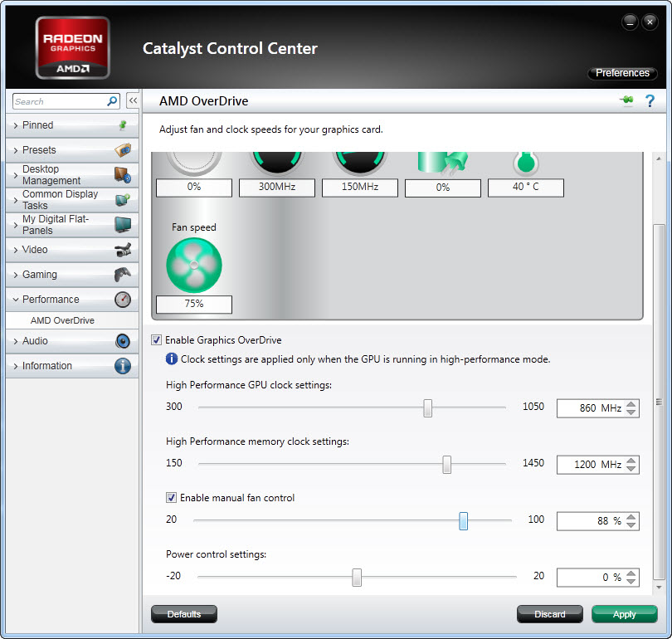This screenshot has width=672, height=639.
Task: Click the Audio speaker icon
Action: (123, 341)
